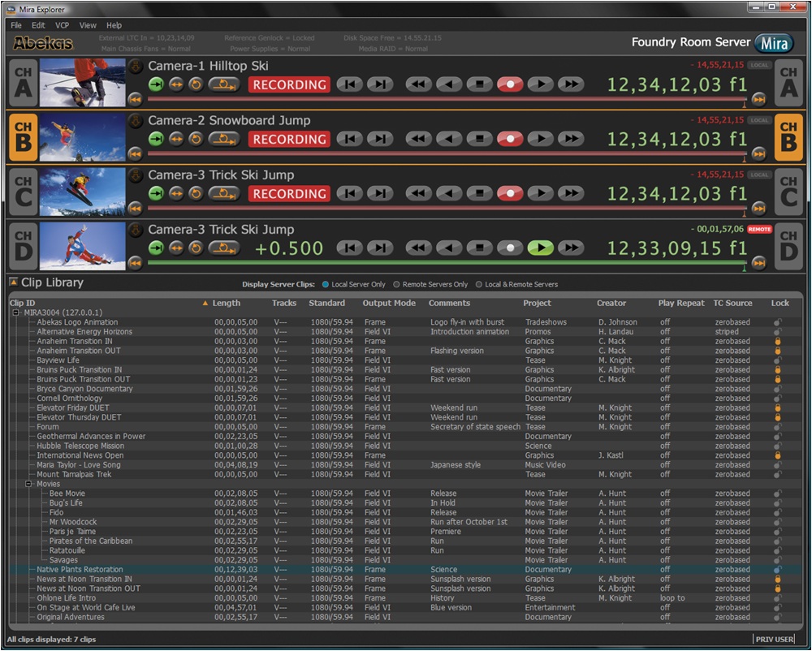Sort clips by the Length column
This screenshot has height=651, width=812.
(227, 304)
